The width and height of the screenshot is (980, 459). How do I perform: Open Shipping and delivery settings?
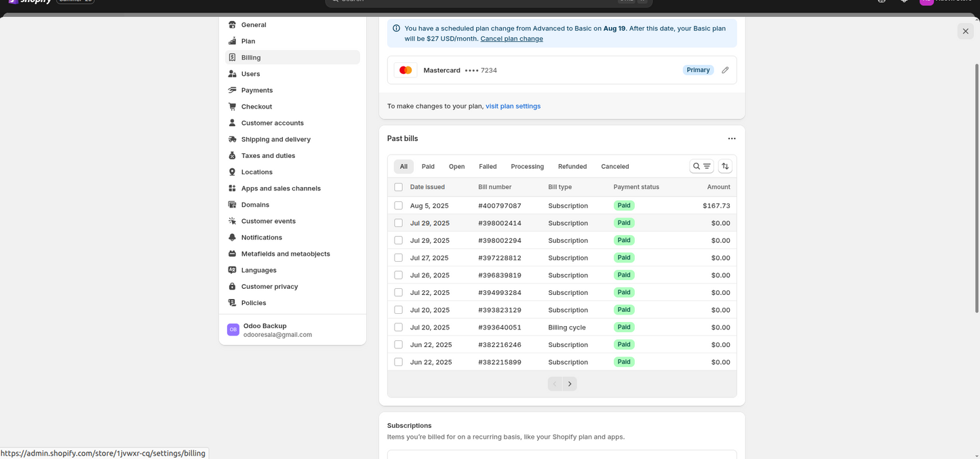point(275,139)
